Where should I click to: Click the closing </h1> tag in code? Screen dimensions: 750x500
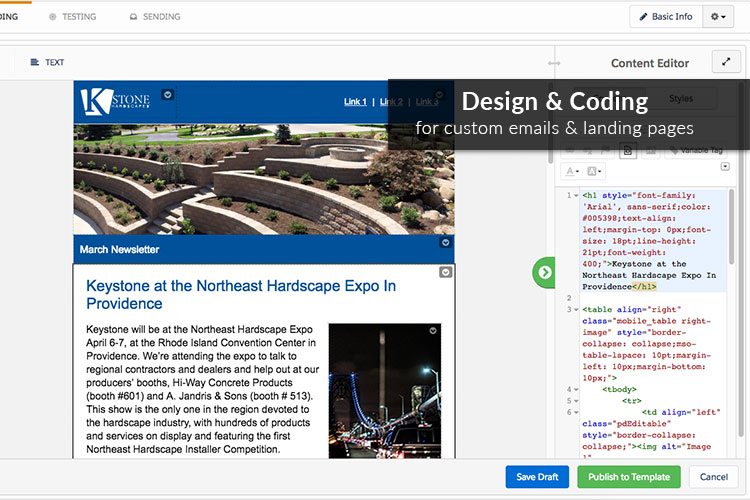(x=644, y=287)
